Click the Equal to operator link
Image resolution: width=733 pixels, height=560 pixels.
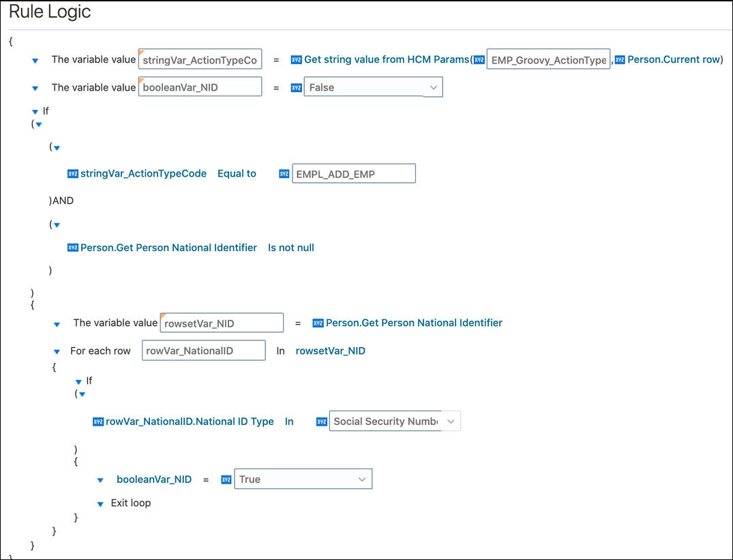pyautogui.click(x=237, y=174)
